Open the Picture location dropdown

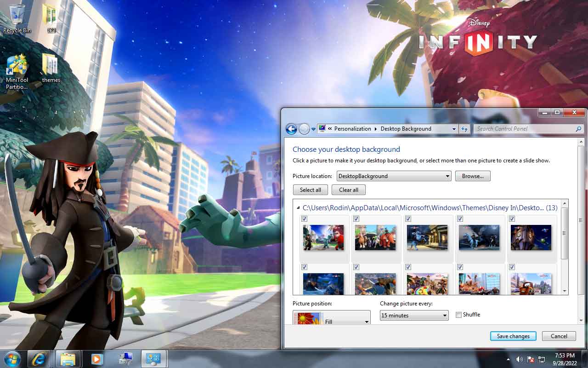pos(394,176)
